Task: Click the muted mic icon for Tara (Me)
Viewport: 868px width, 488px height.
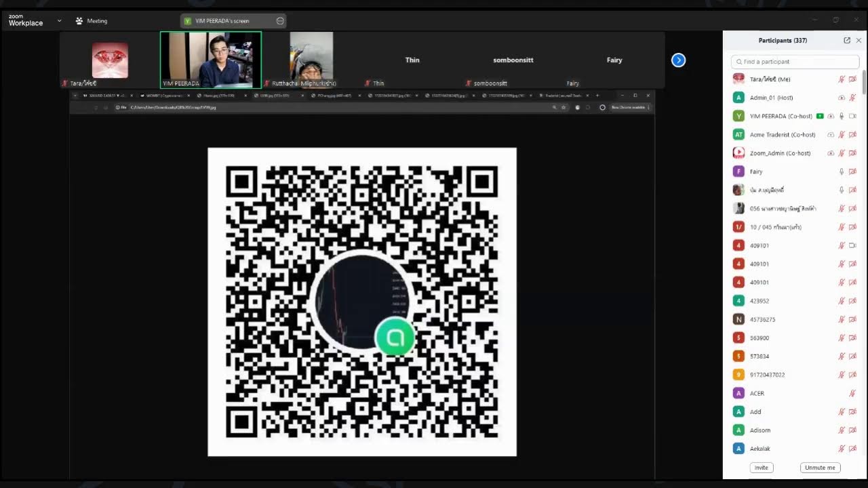Action: click(842, 79)
